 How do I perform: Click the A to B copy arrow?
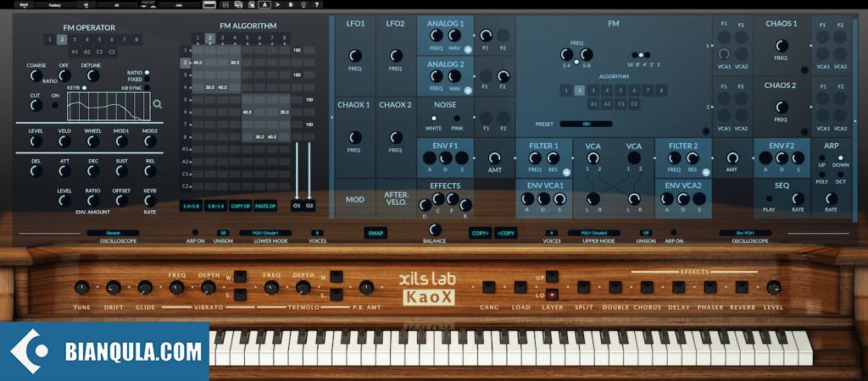pyautogui.click(x=277, y=4)
